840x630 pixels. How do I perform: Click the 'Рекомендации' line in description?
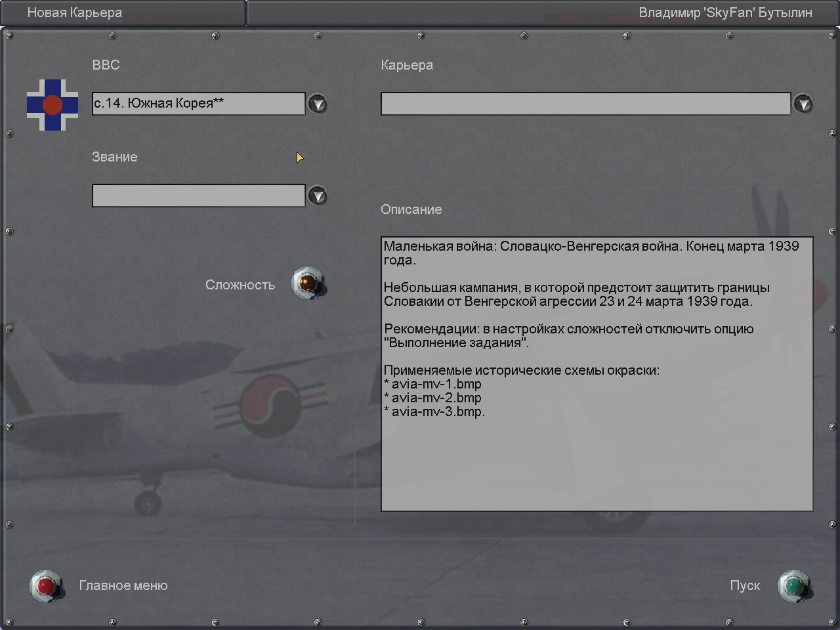569,336
